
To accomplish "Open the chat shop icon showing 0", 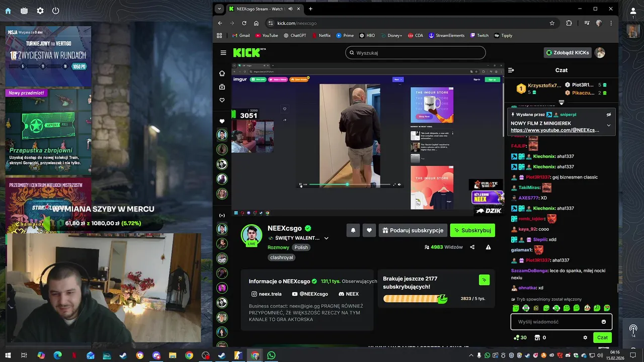I will tap(540, 337).
